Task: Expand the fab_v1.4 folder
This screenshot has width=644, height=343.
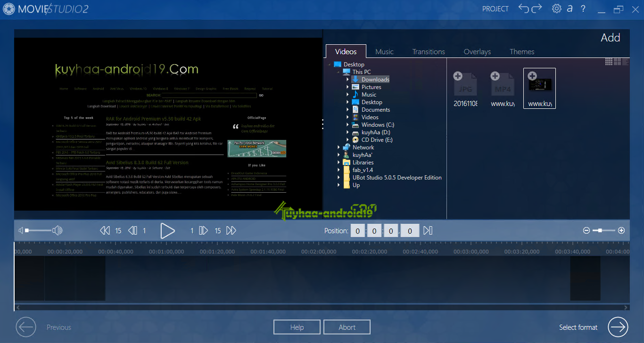Action: coord(339,170)
